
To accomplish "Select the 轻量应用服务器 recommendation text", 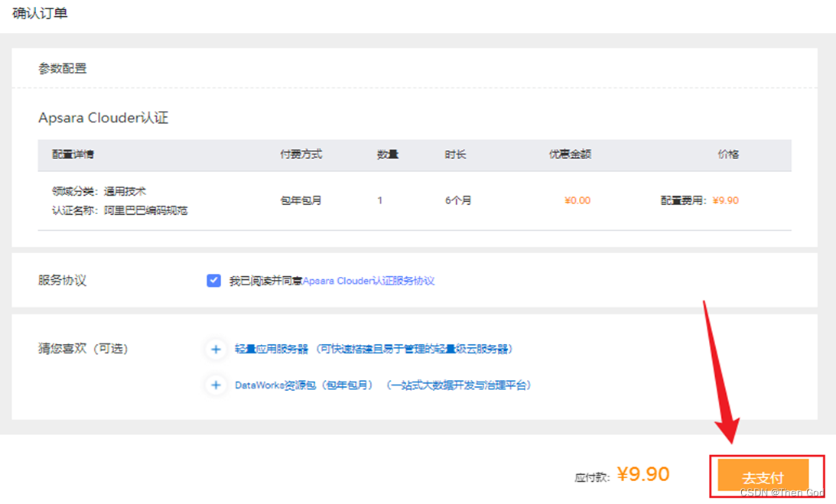I will click(x=272, y=349).
